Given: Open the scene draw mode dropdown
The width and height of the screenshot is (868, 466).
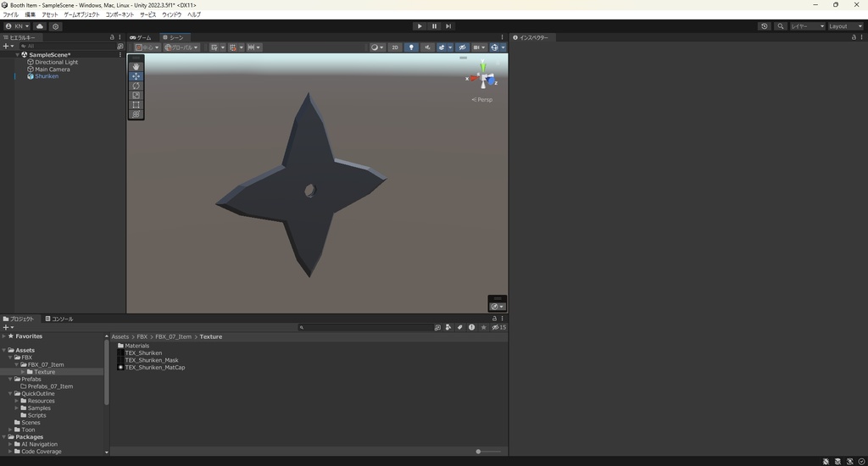Looking at the screenshot, I should pos(377,47).
